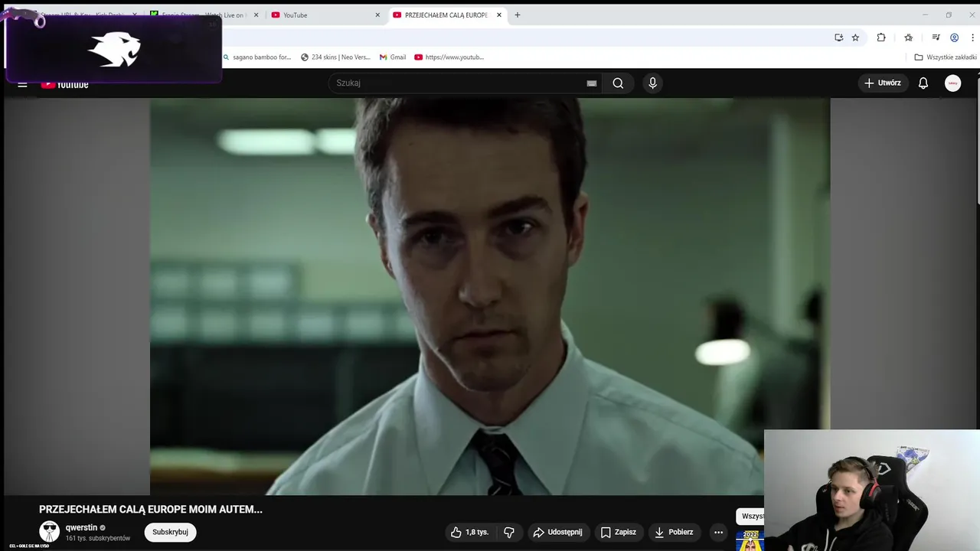Click 161 tys. subskrybentów text
This screenshot has height=551, width=980.
coord(98,538)
